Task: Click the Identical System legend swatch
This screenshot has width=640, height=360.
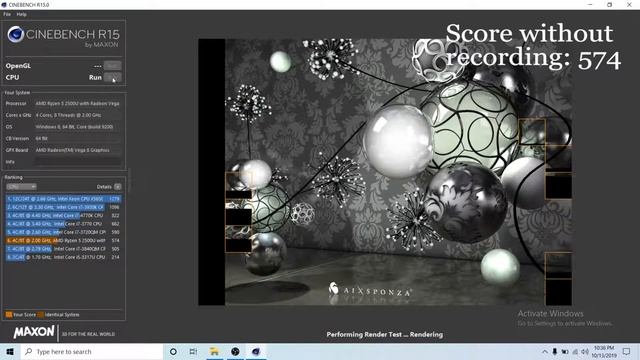Action: 40,315
